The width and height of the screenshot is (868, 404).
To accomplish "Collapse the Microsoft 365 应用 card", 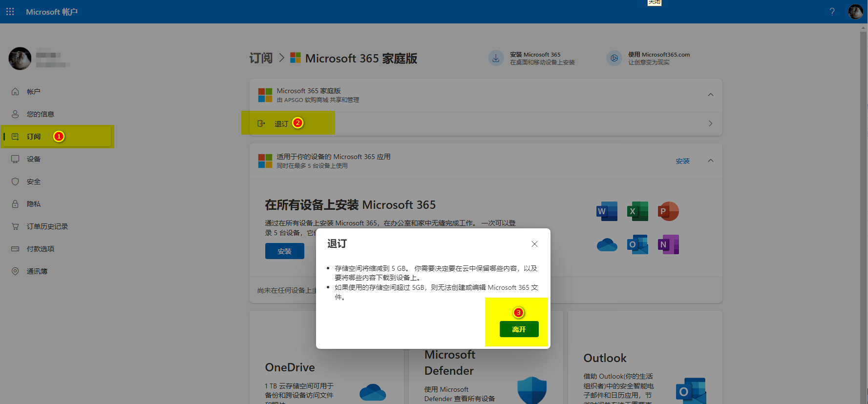I will [x=711, y=161].
